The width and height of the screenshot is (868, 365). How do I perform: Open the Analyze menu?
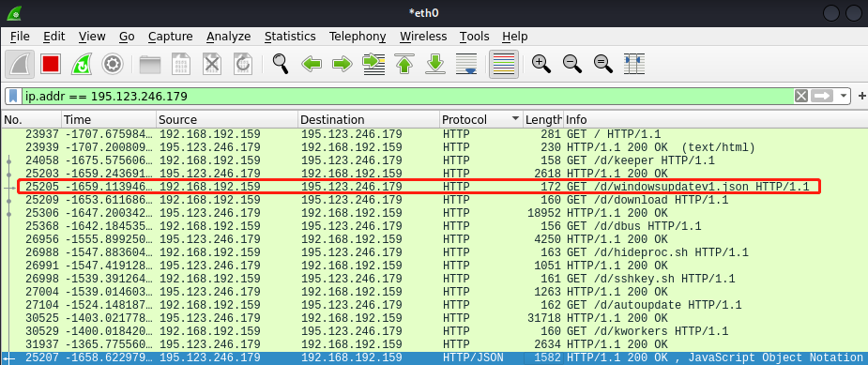[x=229, y=37]
